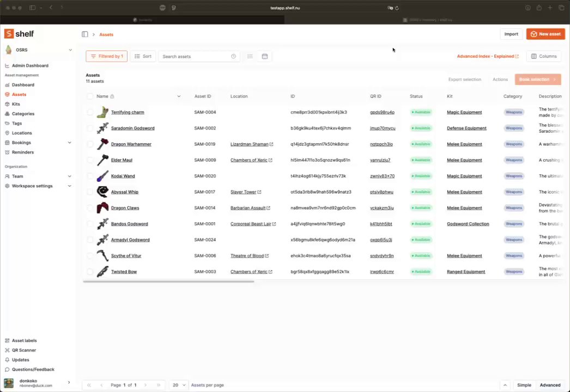570x392 pixels.
Task: Go to Dashboard in sidebar
Action: click(23, 84)
